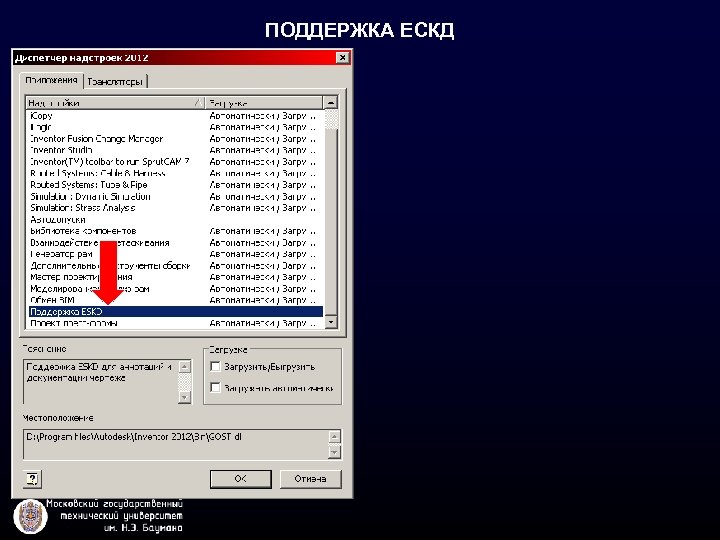The image size is (720, 540).
Task: Select Simulation: Dynamic Simulation row
Action: coord(175,197)
